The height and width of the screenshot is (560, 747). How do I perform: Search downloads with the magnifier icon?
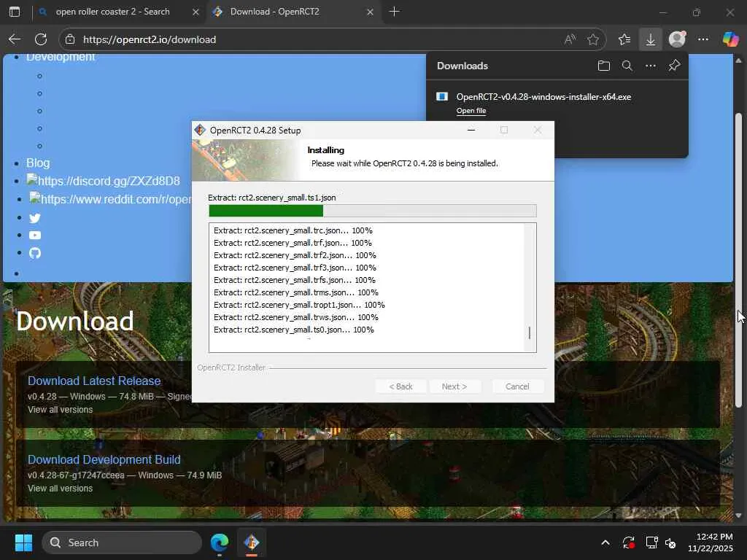pos(627,66)
